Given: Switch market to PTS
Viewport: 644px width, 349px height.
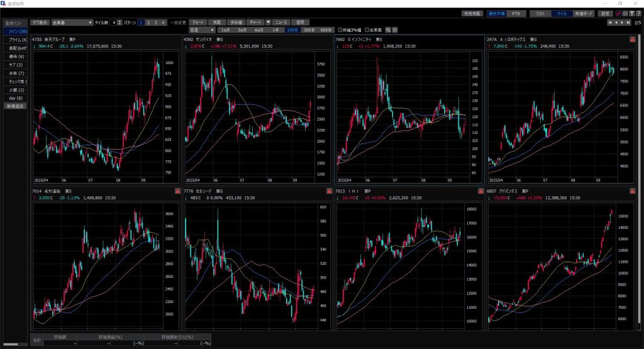Looking at the screenshot, I should point(516,13).
